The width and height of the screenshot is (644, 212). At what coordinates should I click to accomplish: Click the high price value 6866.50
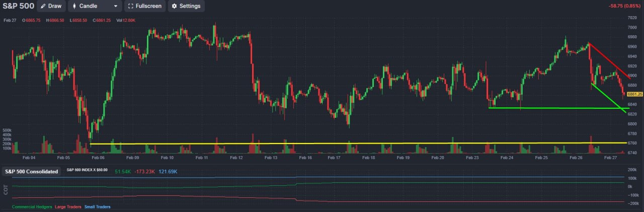[x=57, y=21]
